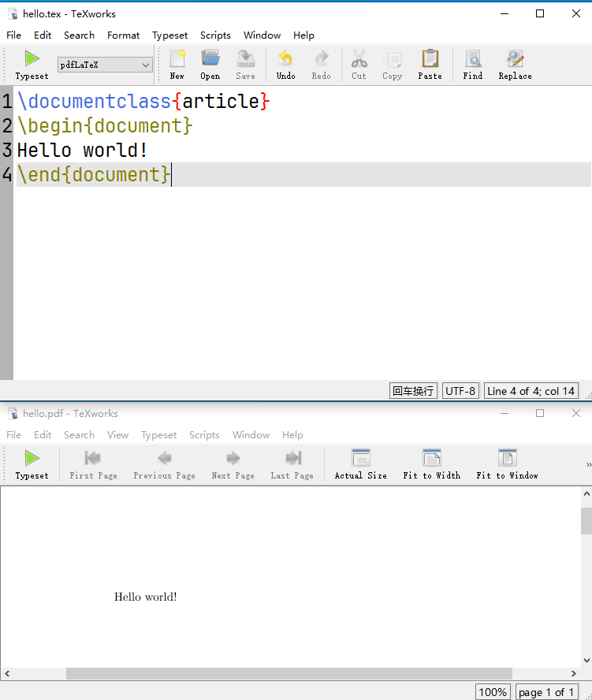Viewport: 592px width, 700px height.
Task: Click the Line 4 of 4 position indicator
Action: click(531, 391)
